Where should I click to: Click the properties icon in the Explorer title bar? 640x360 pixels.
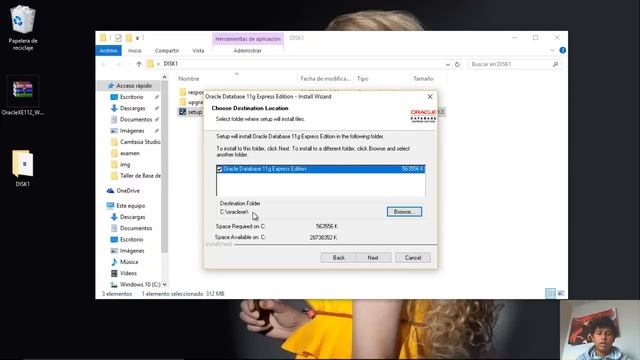pos(118,38)
